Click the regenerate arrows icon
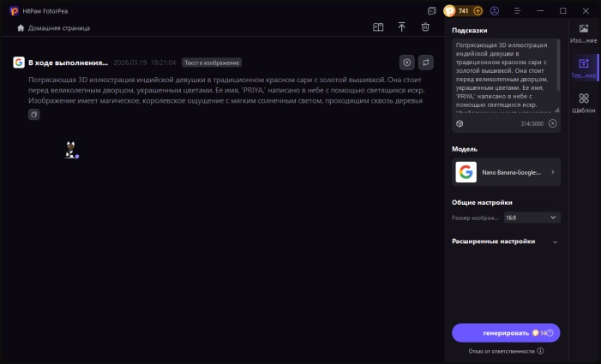The width and height of the screenshot is (601, 364). click(426, 63)
